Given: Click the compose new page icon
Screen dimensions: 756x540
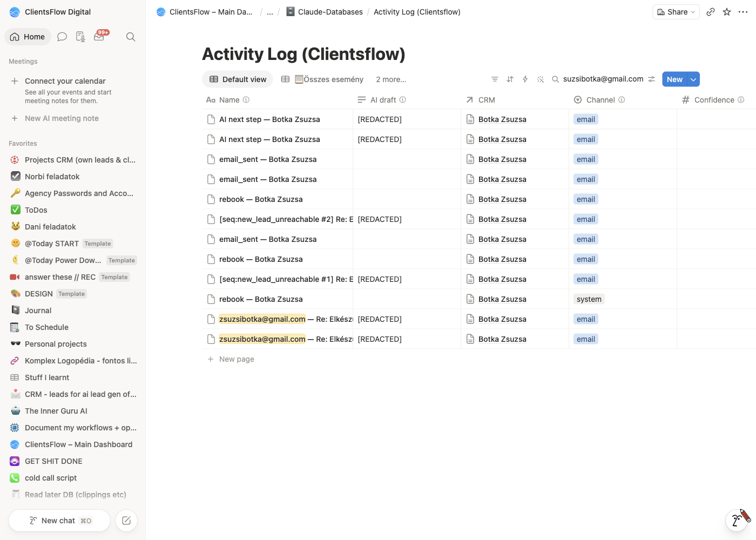Looking at the screenshot, I should pos(126,521).
